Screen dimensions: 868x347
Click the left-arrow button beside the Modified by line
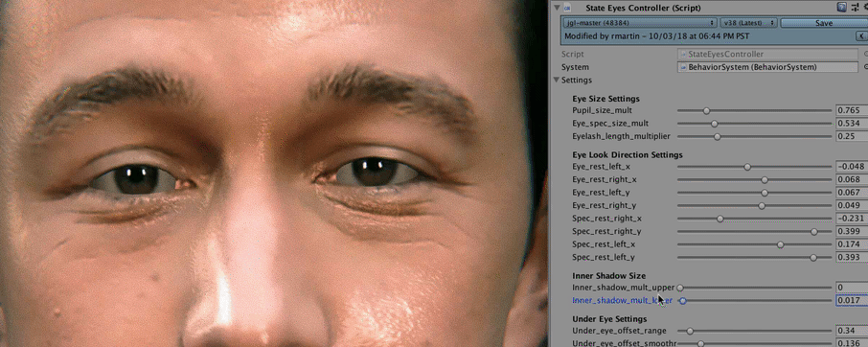pos(861,36)
